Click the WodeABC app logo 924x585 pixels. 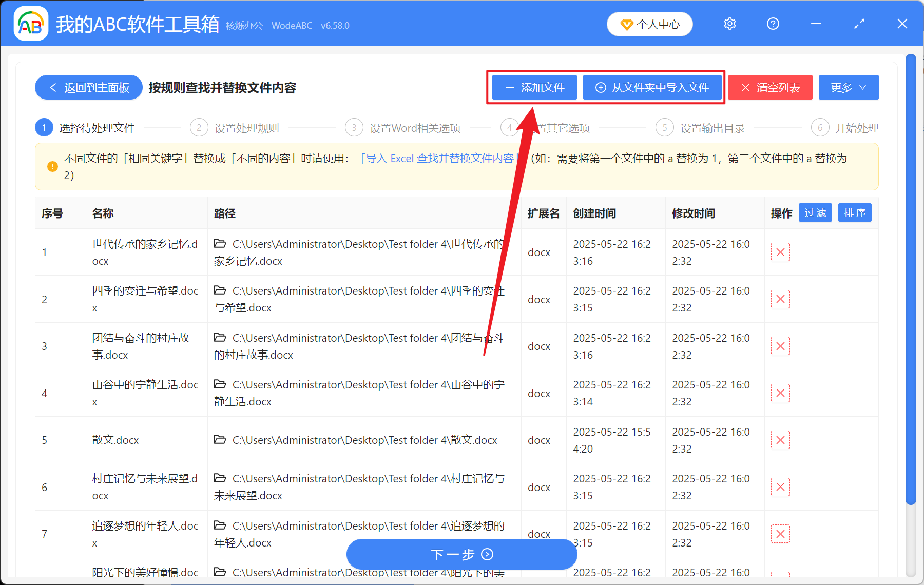click(31, 24)
